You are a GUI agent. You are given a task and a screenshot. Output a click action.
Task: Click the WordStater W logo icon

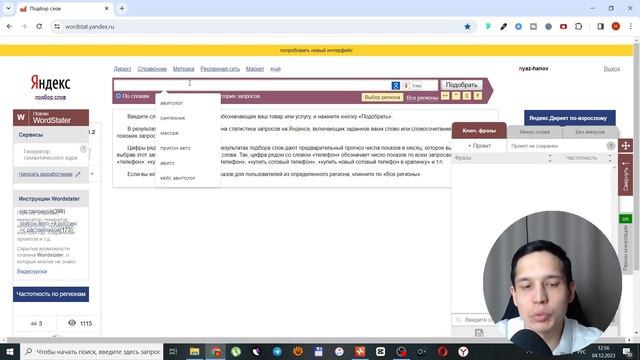tap(21, 118)
